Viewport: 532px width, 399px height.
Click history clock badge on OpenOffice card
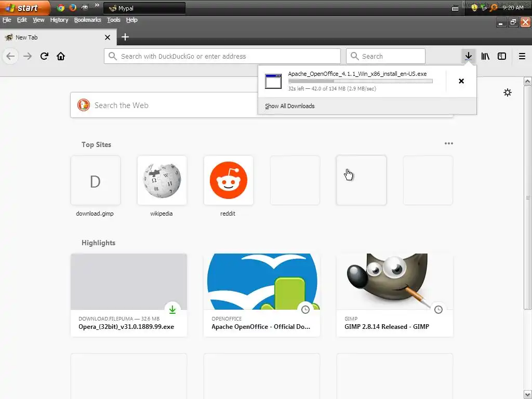pyautogui.click(x=305, y=310)
